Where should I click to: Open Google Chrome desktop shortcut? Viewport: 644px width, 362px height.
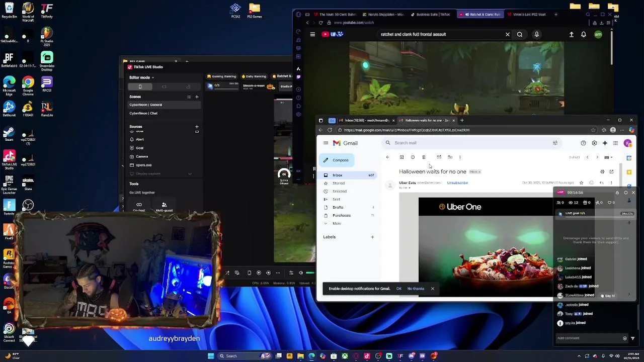click(28, 85)
